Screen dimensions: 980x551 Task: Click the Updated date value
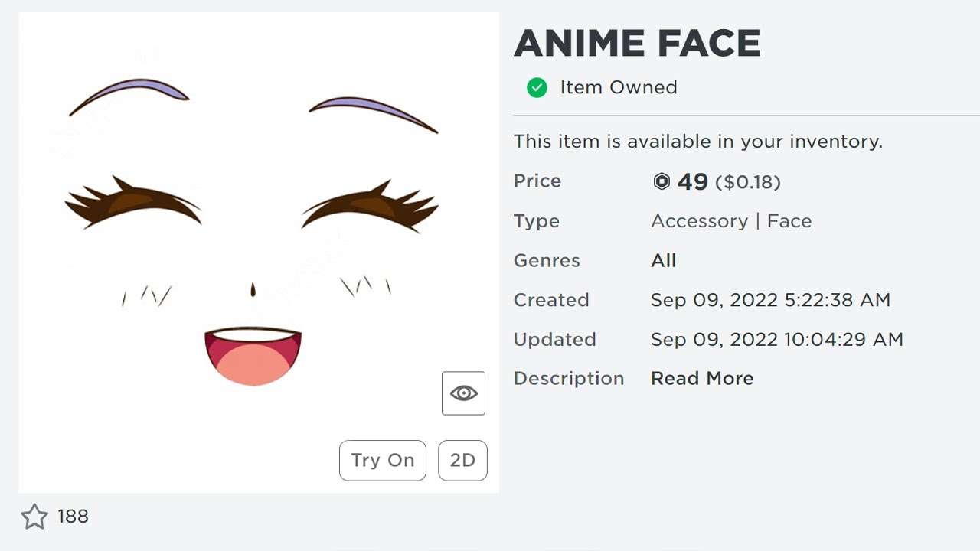(x=776, y=339)
